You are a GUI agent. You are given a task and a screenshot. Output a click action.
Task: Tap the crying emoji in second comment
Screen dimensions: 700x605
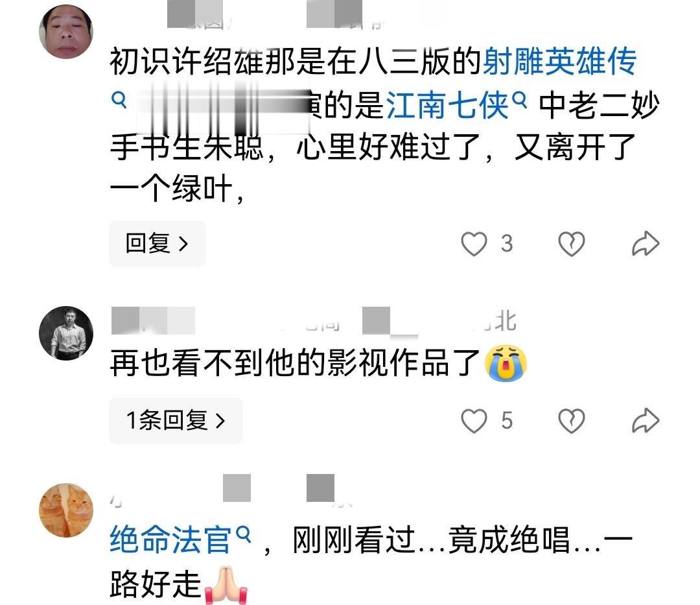506,362
